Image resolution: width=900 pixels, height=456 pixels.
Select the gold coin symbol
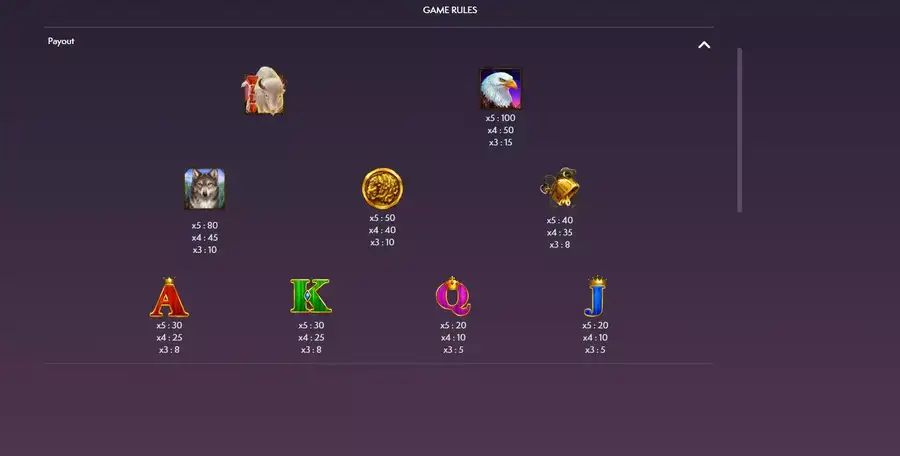(382, 188)
